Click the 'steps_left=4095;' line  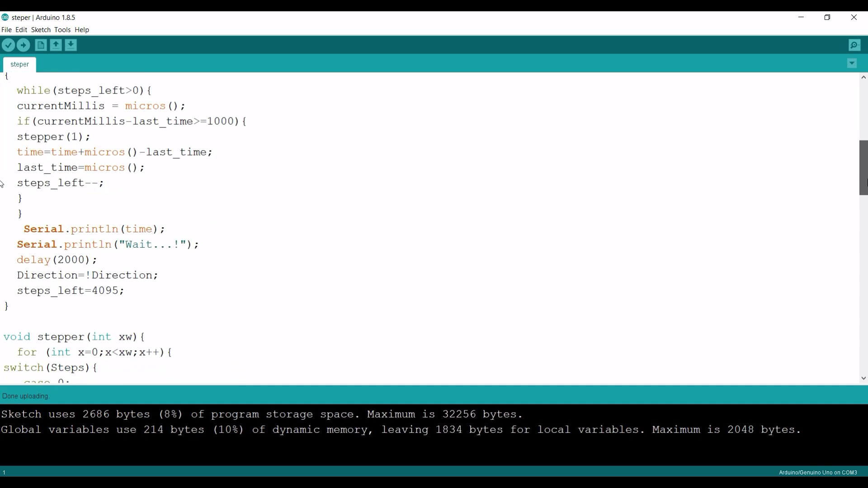pyautogui.click(x=71, y=291)
